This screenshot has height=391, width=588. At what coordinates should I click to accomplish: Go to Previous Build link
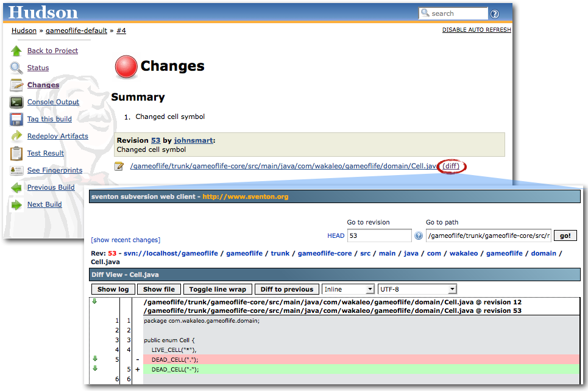[x=51, y=187]
